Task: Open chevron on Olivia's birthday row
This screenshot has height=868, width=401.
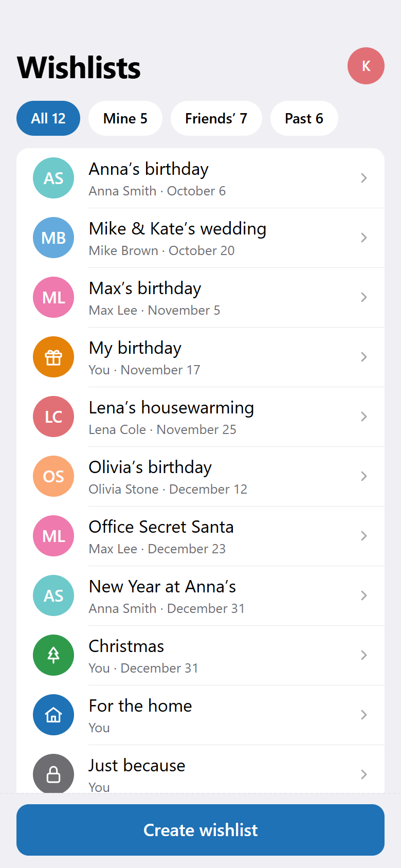Action: [x=364, y=476]
